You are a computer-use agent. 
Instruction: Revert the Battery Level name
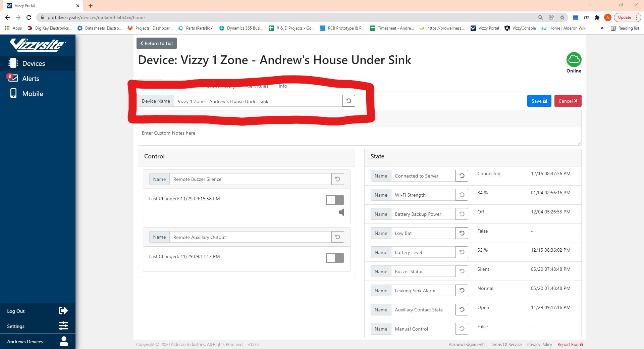click(x=462, y=252)
